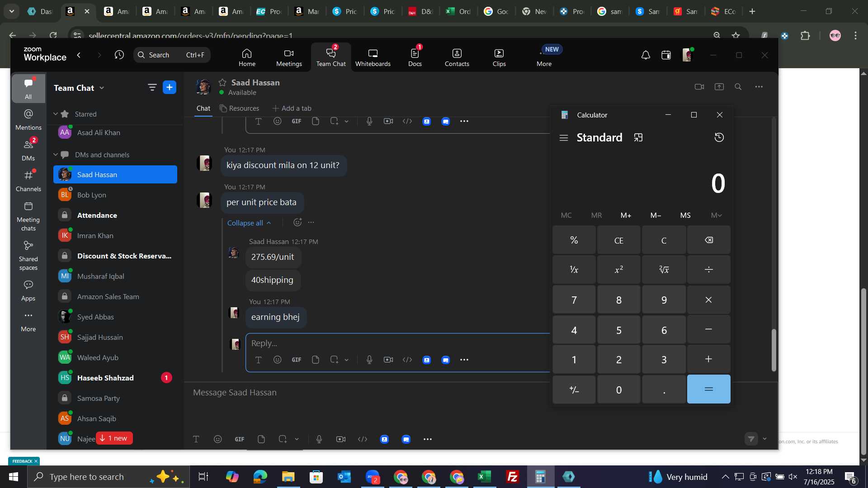Attach file in reply toolbar
Viewport: 868px width, 488px height.
pos(316,360)
